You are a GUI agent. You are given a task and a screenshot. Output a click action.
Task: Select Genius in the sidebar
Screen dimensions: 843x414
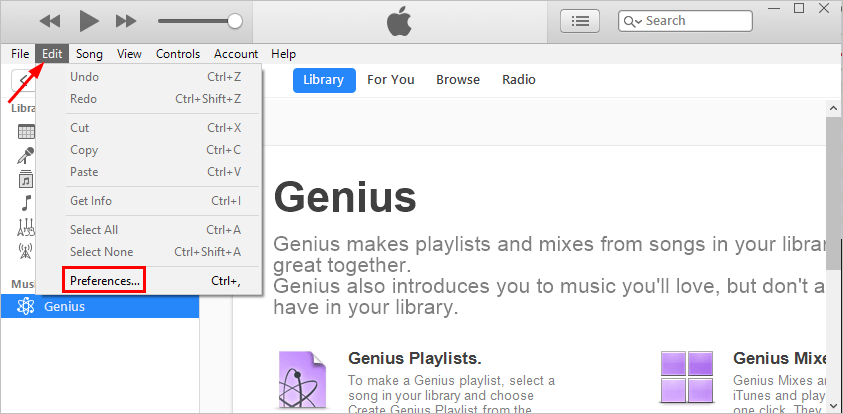pyautogui.click(x=100, y=306)
